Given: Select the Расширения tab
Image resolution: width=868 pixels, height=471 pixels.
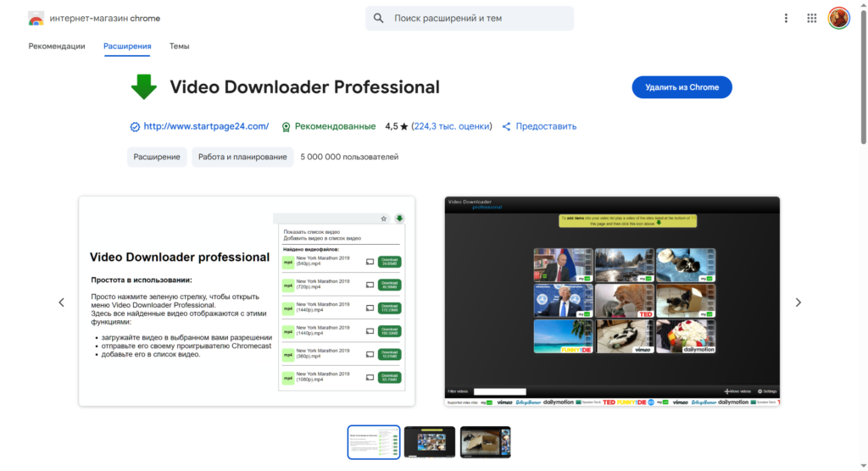Looking at the screenshot, I should (127, 46).
